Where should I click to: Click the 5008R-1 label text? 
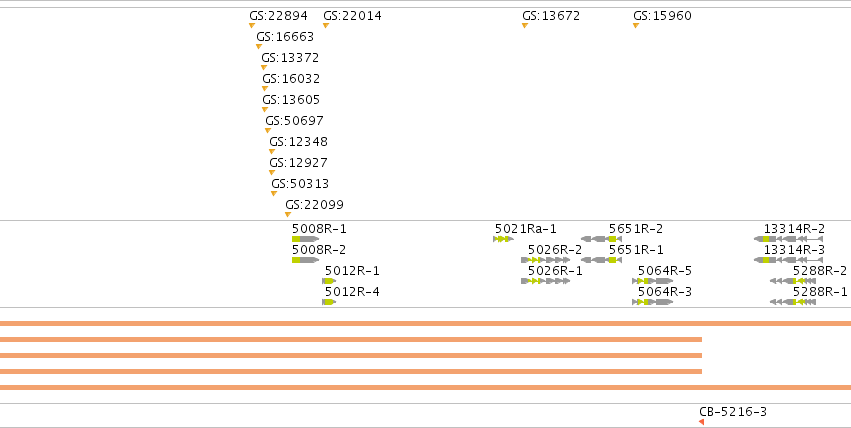[319, 229]
